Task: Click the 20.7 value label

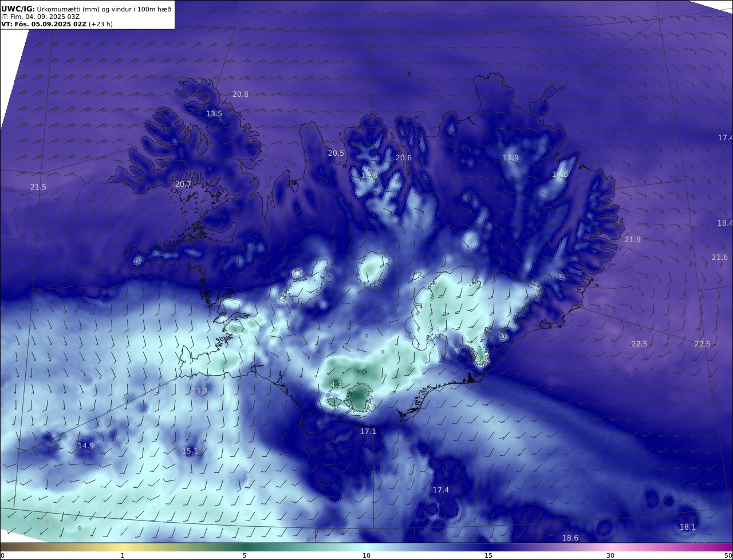Action: coord(183,184)
